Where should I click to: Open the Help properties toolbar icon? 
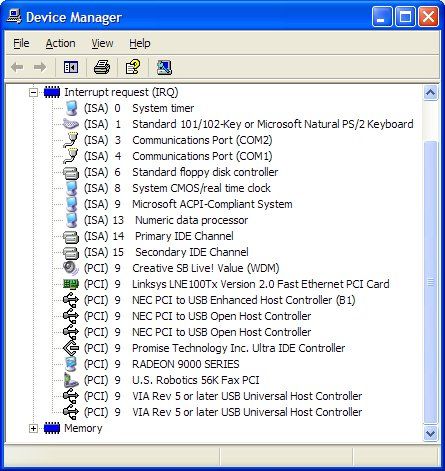(133, 67)
